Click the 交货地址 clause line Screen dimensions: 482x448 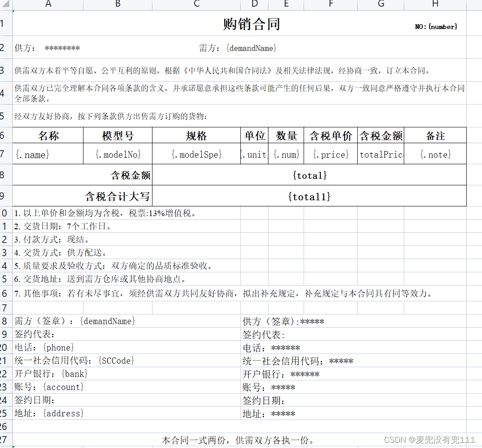coord(100,279)
